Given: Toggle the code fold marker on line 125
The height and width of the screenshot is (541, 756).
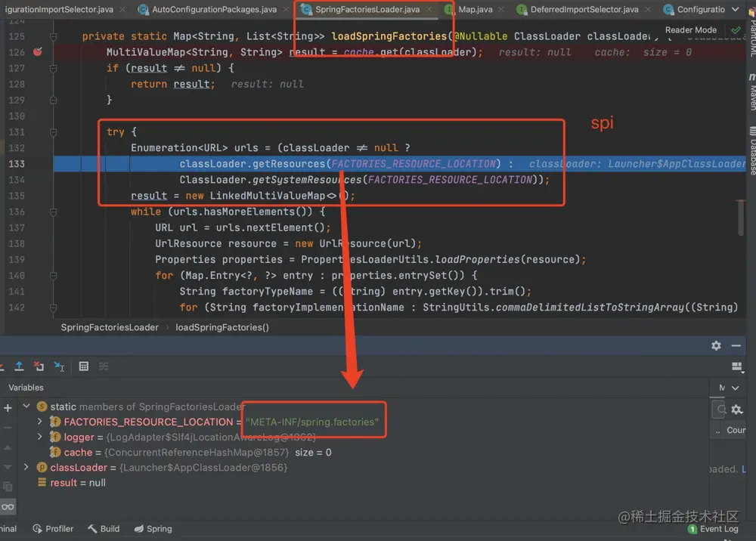Looking at the screenshot, I should (54, 36).
